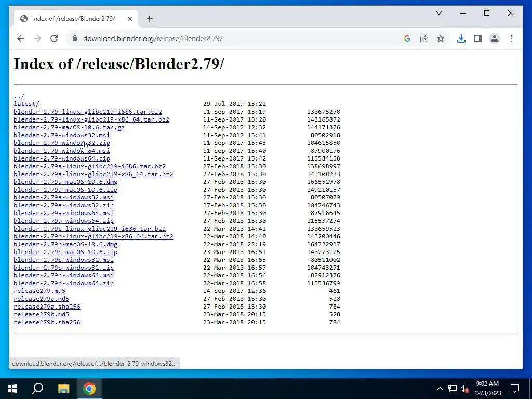Go back to the previous page

click(x=21, y=38)
